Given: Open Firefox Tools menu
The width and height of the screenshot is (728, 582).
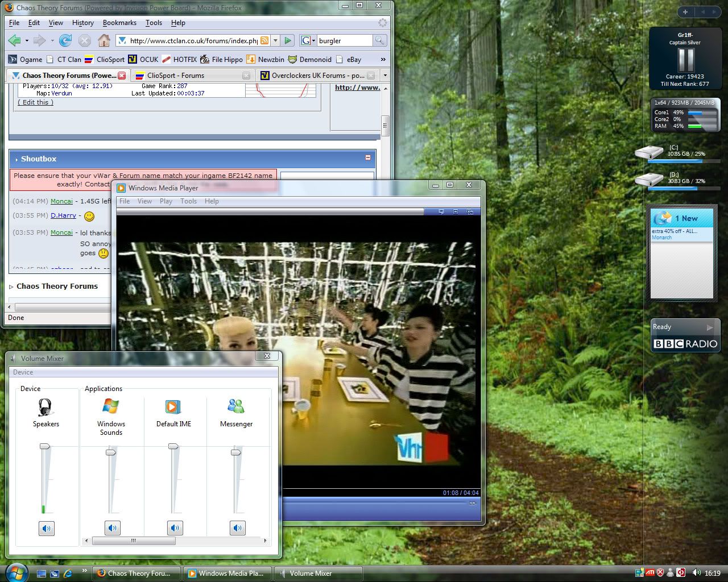Looking at the screenshot, I should 154,23.
